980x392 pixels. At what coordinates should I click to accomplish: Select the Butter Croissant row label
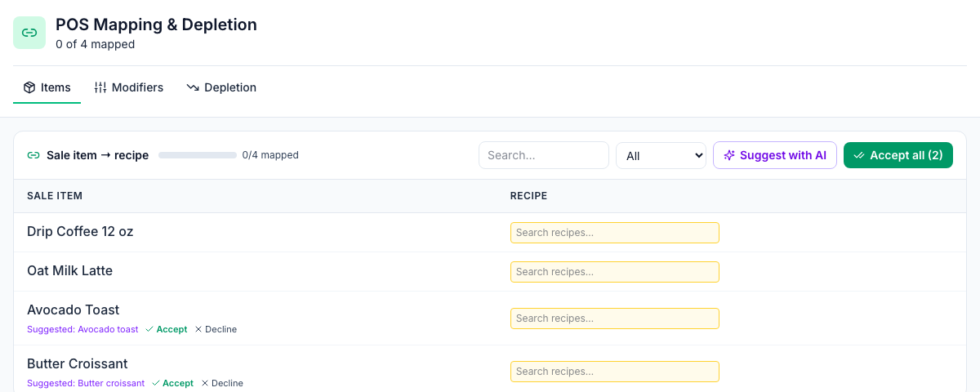78,364
